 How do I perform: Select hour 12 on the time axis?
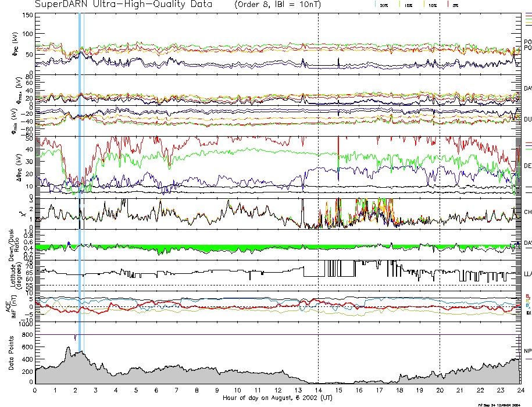point(278,390)
